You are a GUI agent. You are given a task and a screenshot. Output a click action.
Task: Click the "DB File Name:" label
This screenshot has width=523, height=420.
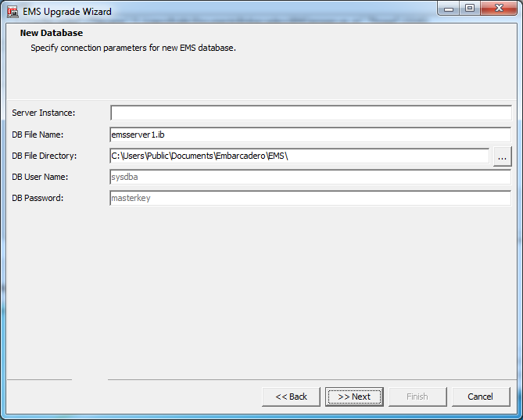[x=38, y=135]
